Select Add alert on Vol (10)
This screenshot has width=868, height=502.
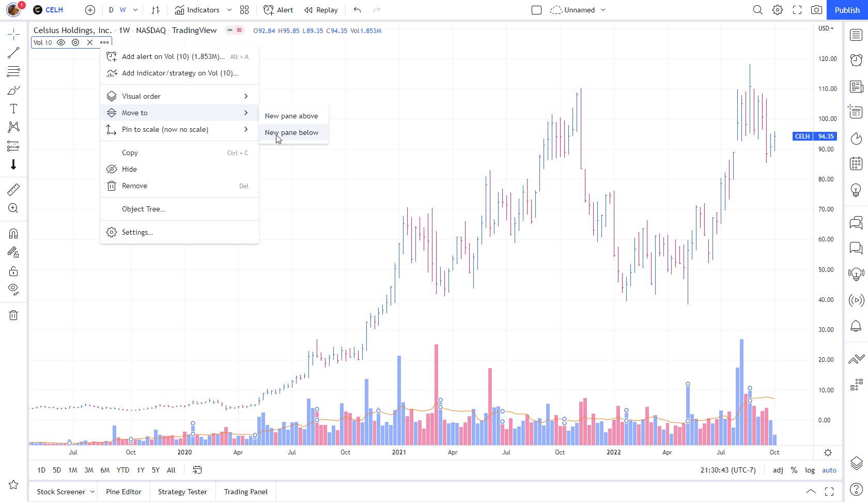coord(179,56)
